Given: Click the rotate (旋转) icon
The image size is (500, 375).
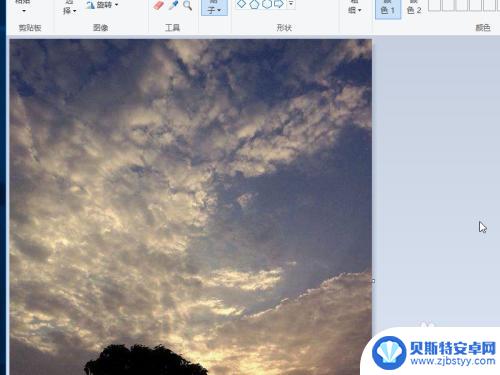Looking at the screenshot, I should point(90,5).
